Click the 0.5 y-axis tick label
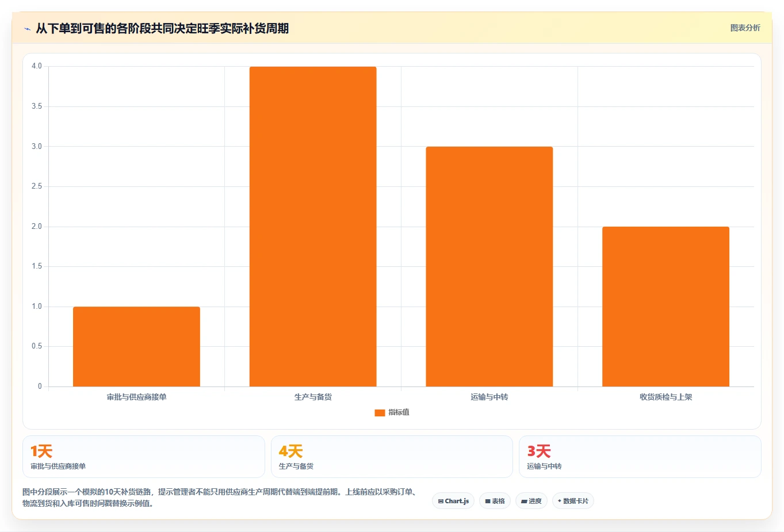 point(37,346)
